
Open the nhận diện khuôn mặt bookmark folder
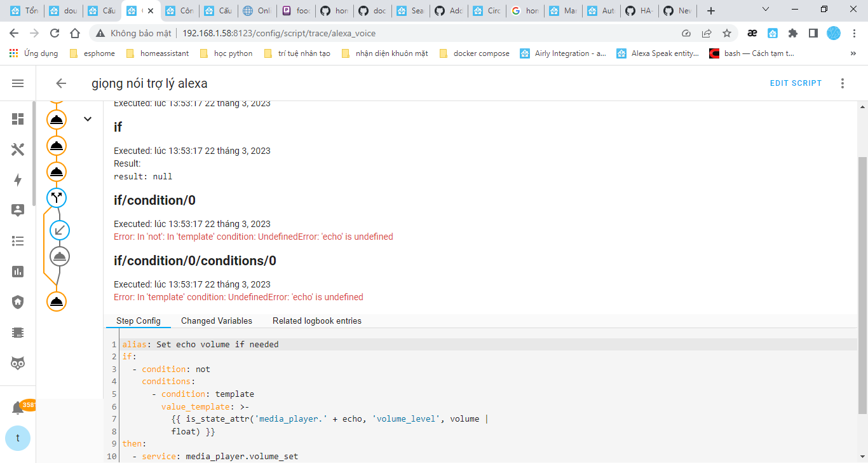[x=385, y=53]
